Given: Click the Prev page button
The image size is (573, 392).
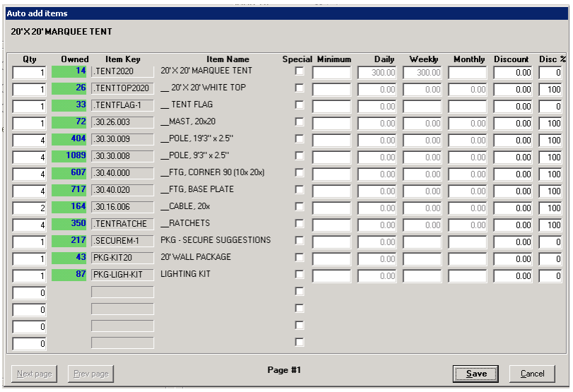Looking at the screenshot, I should click(90, 374).
